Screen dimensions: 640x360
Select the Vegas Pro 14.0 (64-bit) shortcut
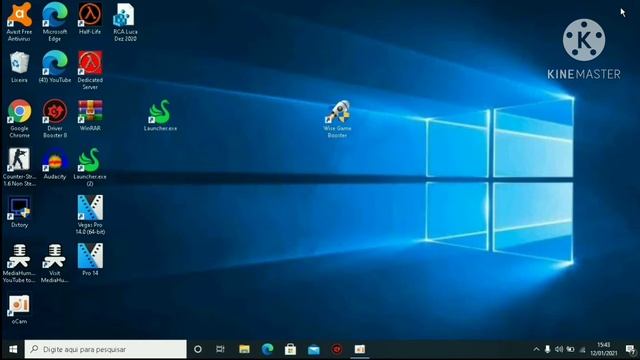[x=90, y=215]
